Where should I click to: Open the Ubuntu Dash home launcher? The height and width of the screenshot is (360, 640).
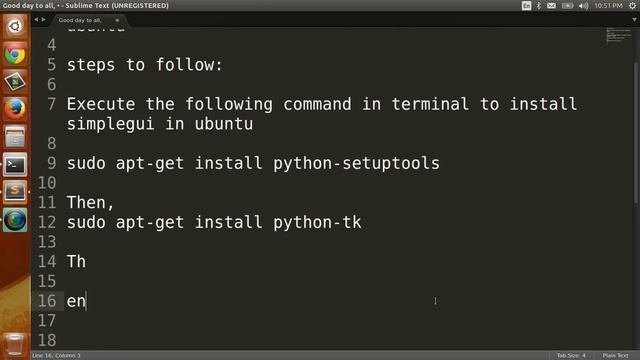point(15,26)
